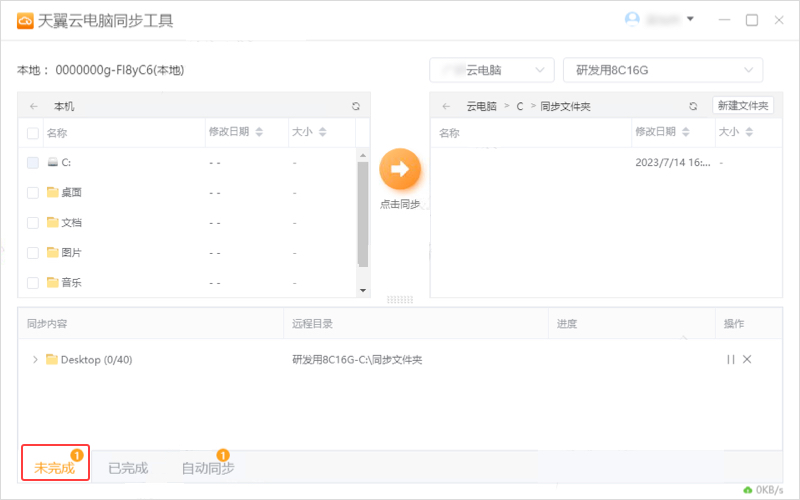Click the 新建文件夹 button
This screenshot has width=800, height=500.
tap(743, 106)
